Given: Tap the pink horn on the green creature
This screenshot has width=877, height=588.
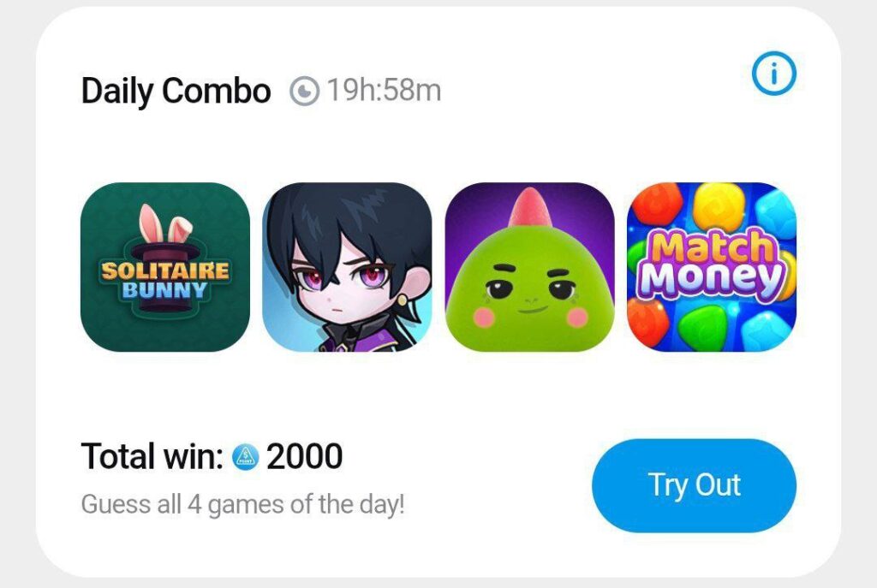Looking at the screenshot, I should click(x=529, y=208).
